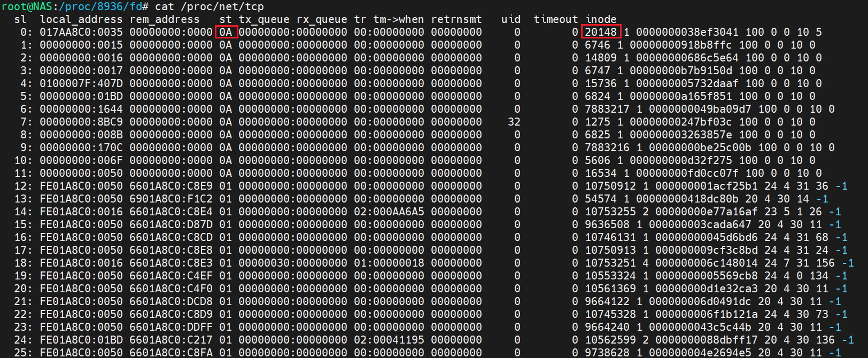Click timer value 02:000AA6A5
This screenshot has width=868, height=358.
tap(389, 212)
